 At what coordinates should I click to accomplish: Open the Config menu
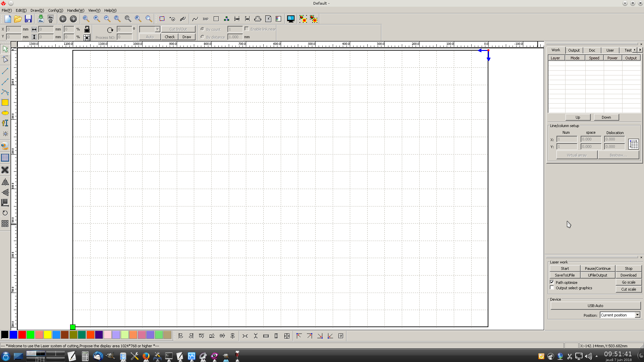[x=55, y=10]
